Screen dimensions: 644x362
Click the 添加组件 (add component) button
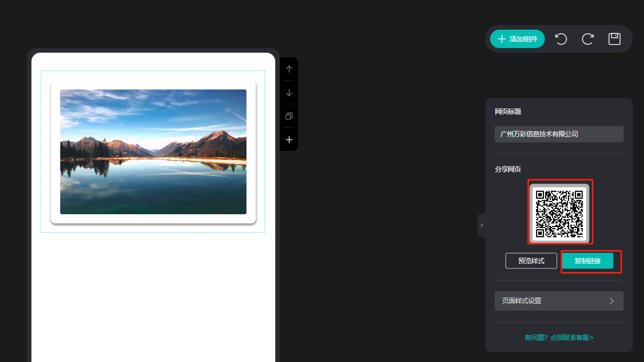(x=517, y=39)
